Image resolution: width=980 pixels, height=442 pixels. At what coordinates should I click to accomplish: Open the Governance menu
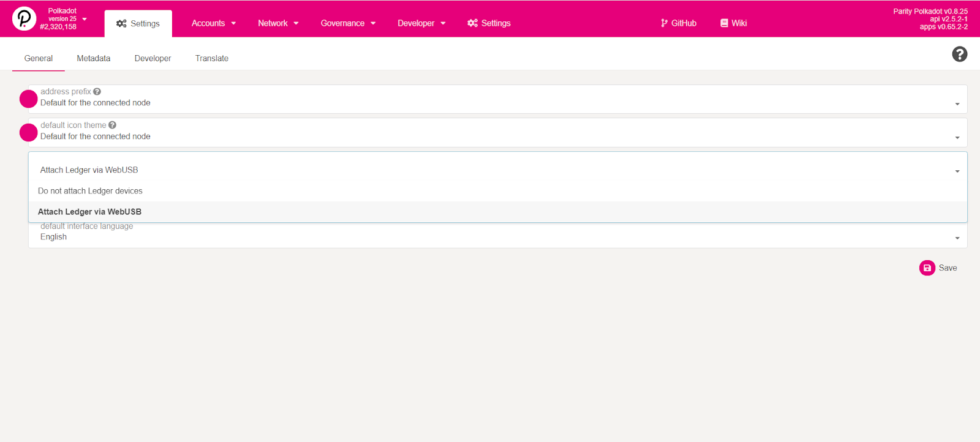click(x=348, y=23)
